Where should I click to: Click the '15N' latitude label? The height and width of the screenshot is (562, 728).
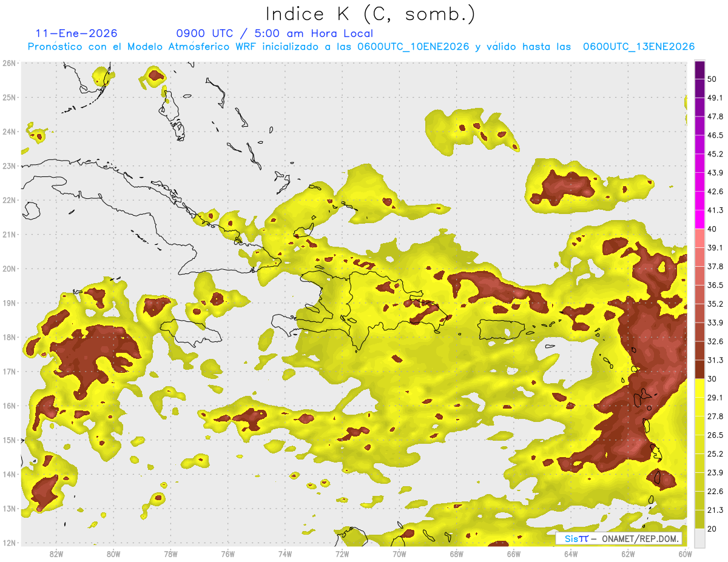9,440
